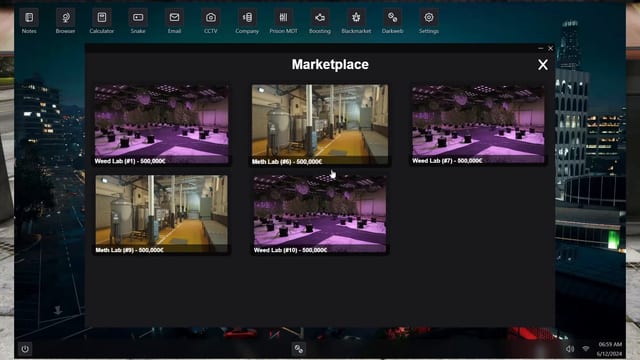This screenshot has height=360, width=640.
Task: Select the Weed Lab (#1) listing thumbnail
Action: [x=162, y=124]
